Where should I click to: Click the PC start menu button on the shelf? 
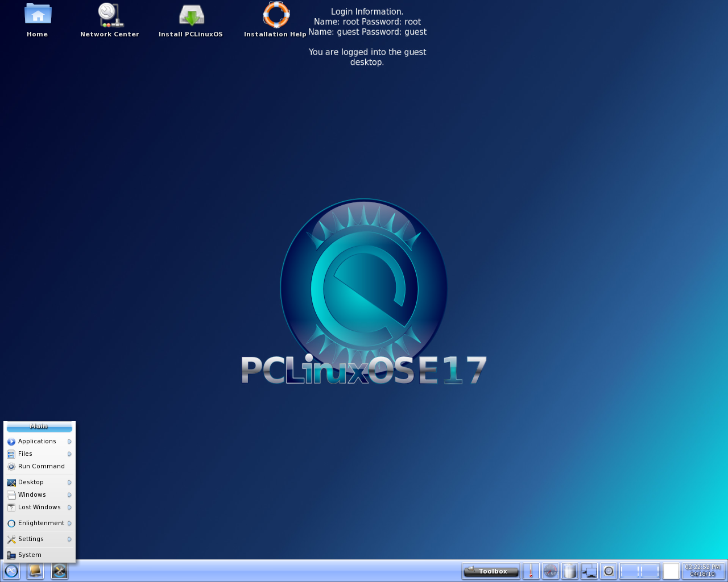[x=11, y=571]
